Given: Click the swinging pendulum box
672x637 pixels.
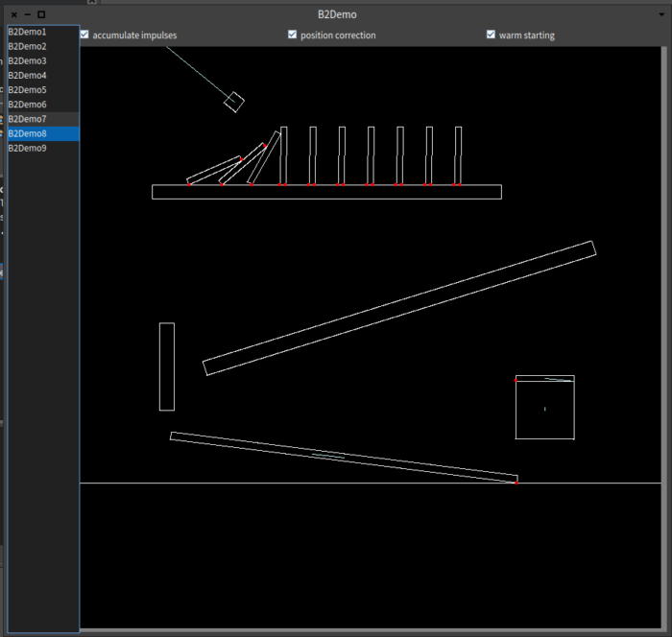Looking at the screenshot, I should 234,102.
